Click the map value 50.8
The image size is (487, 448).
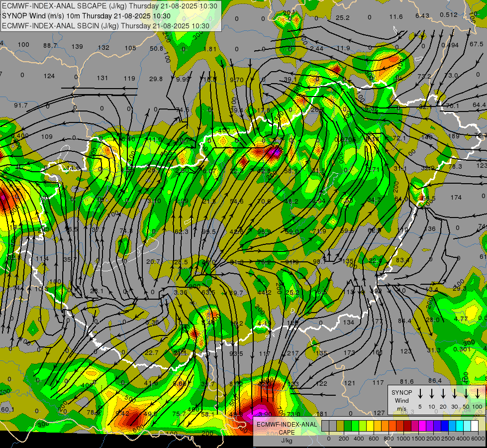pos(157,48)
